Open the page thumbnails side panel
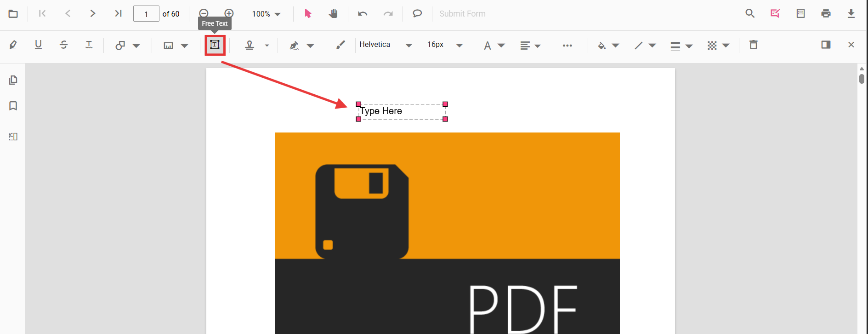This screenshot has width=868, height=334. point(13,80)
